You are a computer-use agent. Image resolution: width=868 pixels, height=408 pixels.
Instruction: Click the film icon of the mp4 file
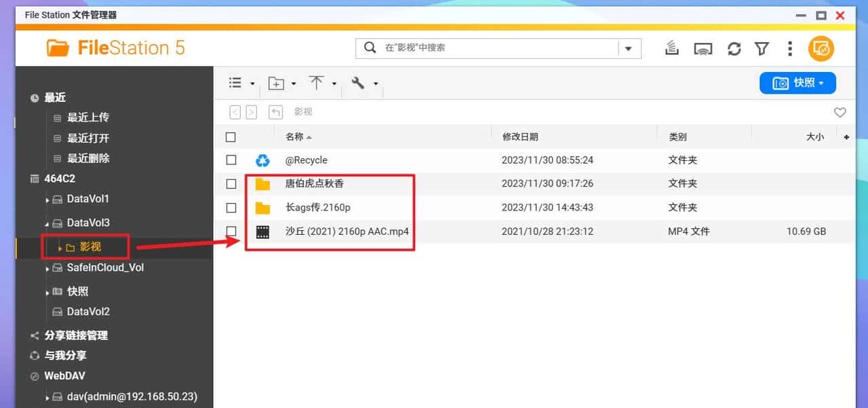(x=262, y=232)
